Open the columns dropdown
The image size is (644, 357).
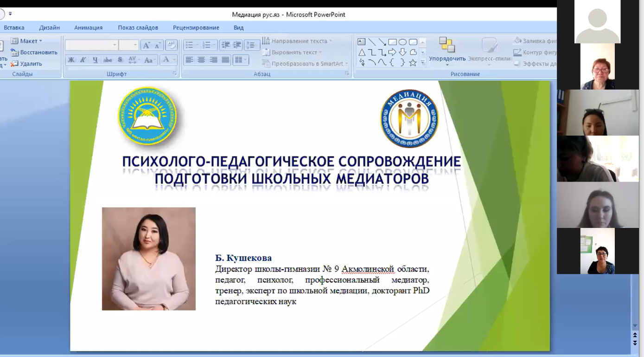click(240, 60)
